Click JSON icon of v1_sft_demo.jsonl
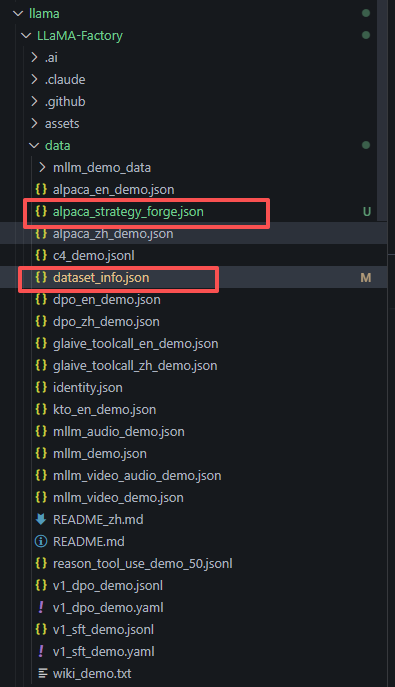395x687 pixels. (41, 630)
